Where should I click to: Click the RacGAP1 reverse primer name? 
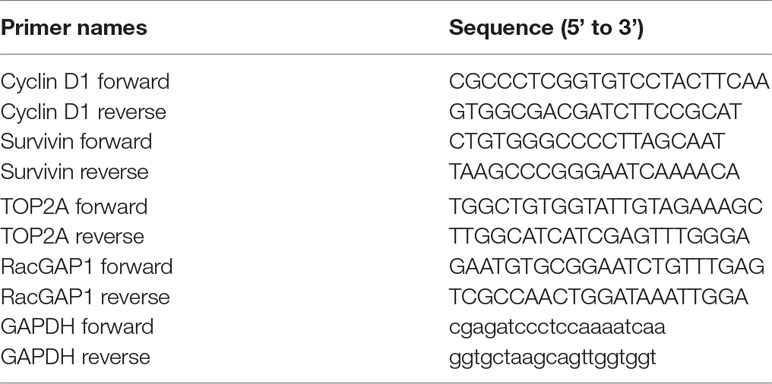click(x=85, y=297)
